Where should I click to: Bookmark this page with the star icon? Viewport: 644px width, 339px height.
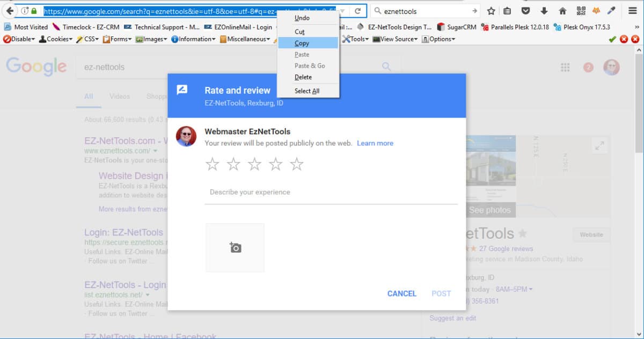(x=491, y=11)
